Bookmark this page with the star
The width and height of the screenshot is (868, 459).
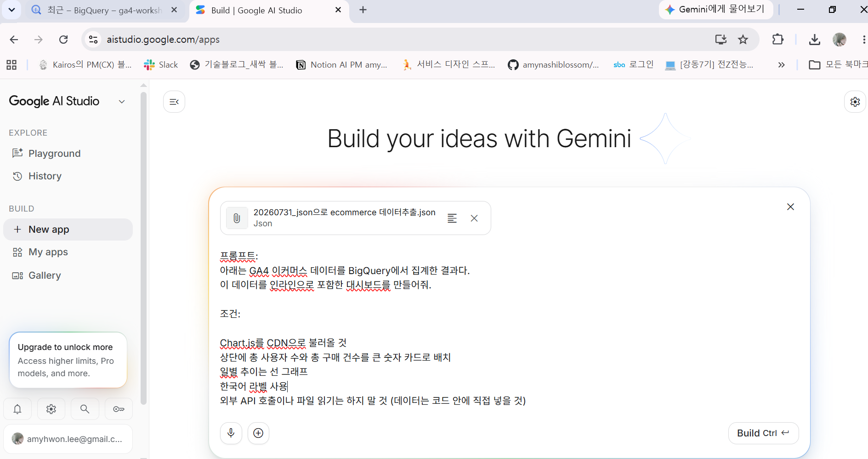(x=743, y=40)
